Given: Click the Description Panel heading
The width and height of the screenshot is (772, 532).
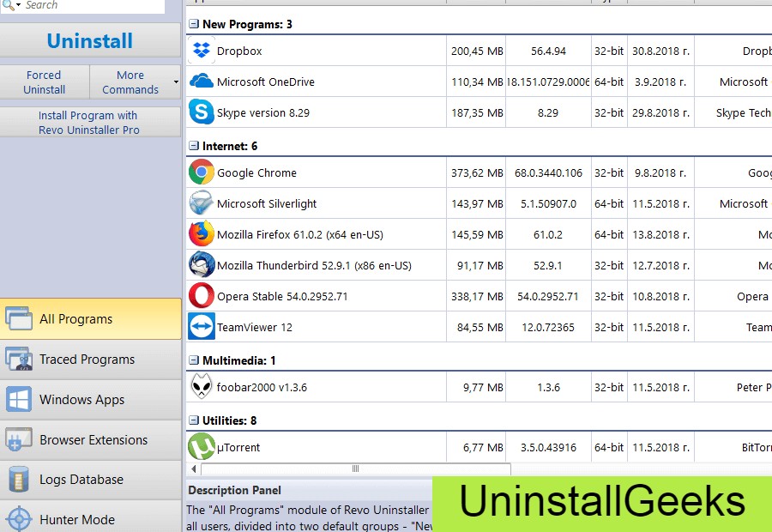Looking at the screenshot, I should click(234, 490).
